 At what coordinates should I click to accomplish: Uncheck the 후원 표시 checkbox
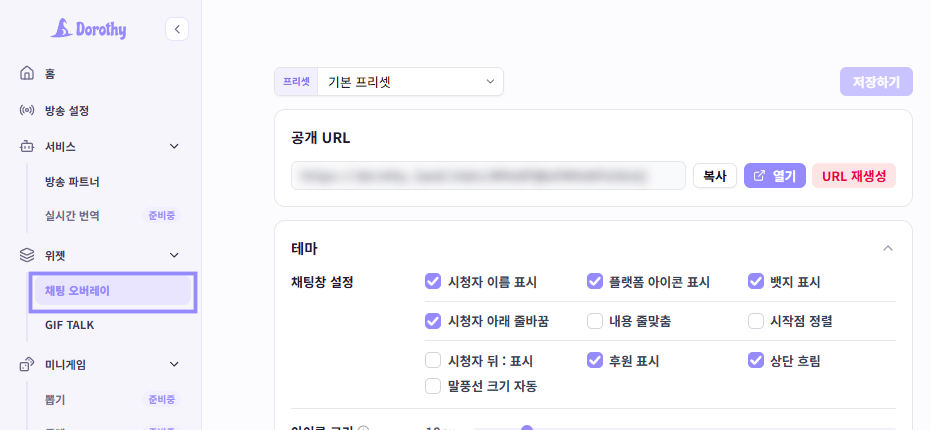point(595,361)
